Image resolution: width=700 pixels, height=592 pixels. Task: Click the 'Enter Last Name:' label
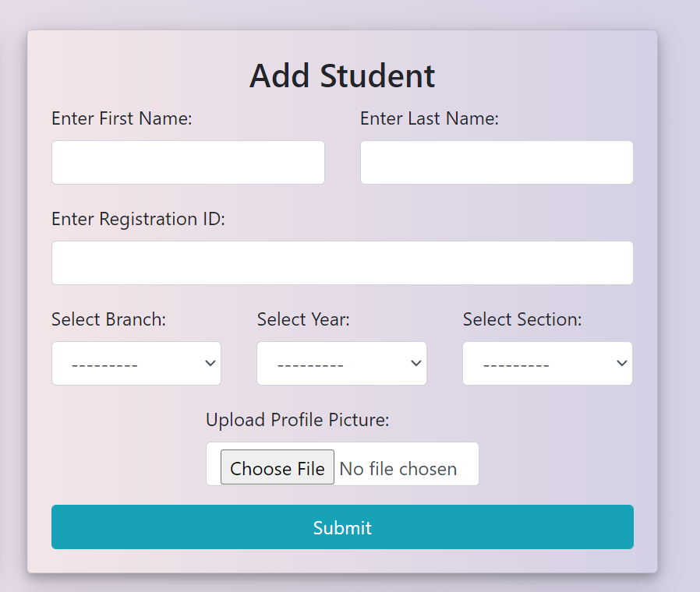(430, 118)
